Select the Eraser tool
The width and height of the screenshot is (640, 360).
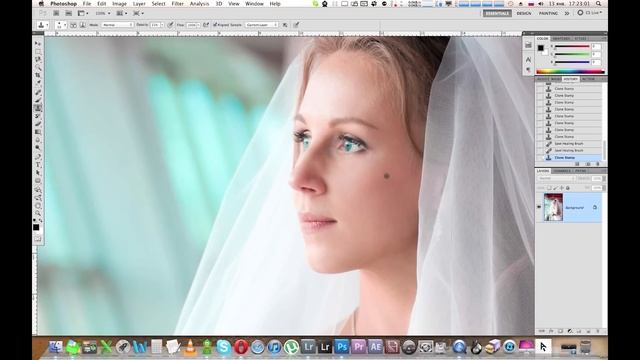point(38,124)
